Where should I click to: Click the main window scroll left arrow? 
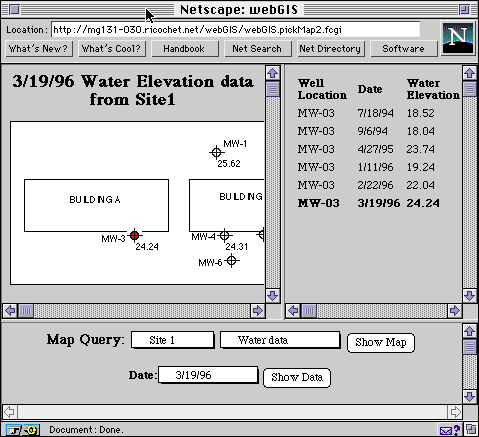pyautogui.click(x=10, y=412)
